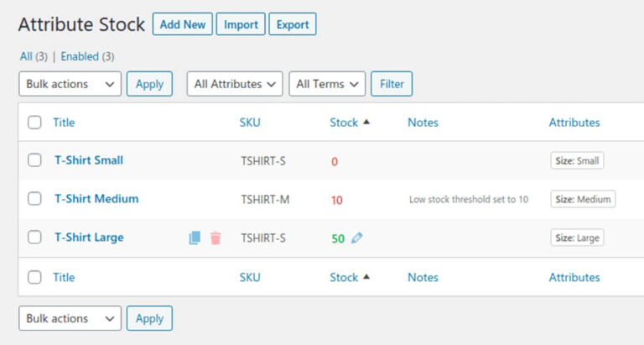Sort by Stock arrow in footer

[366, 277]
